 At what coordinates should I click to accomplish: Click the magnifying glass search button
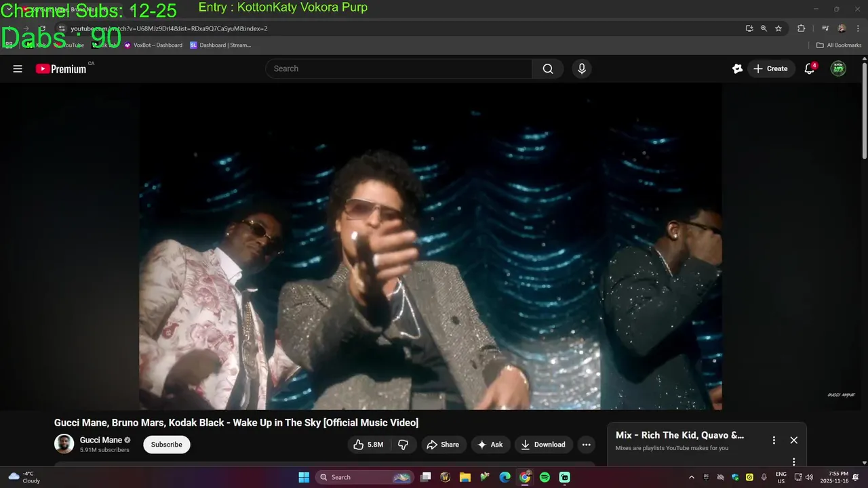coord(548,68)
